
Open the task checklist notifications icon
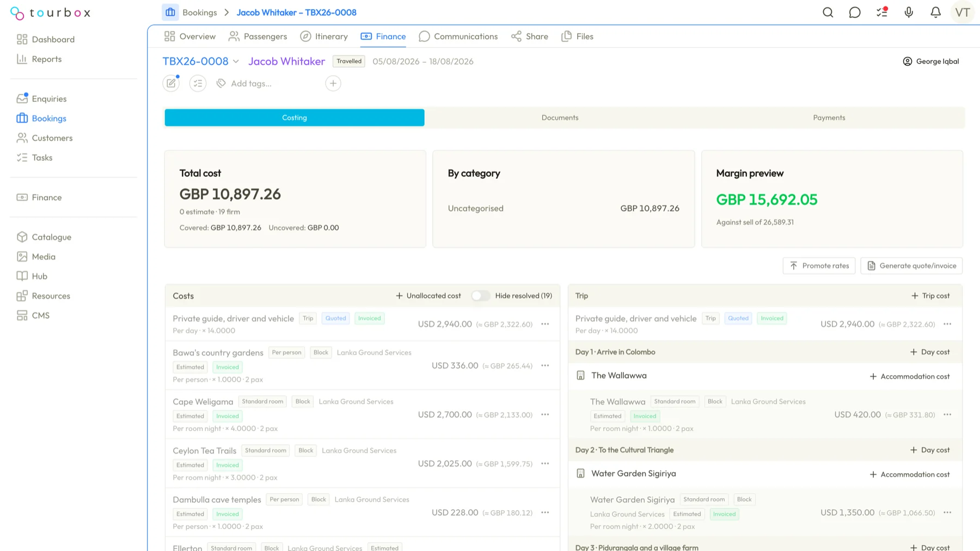[x=882, y=12]
